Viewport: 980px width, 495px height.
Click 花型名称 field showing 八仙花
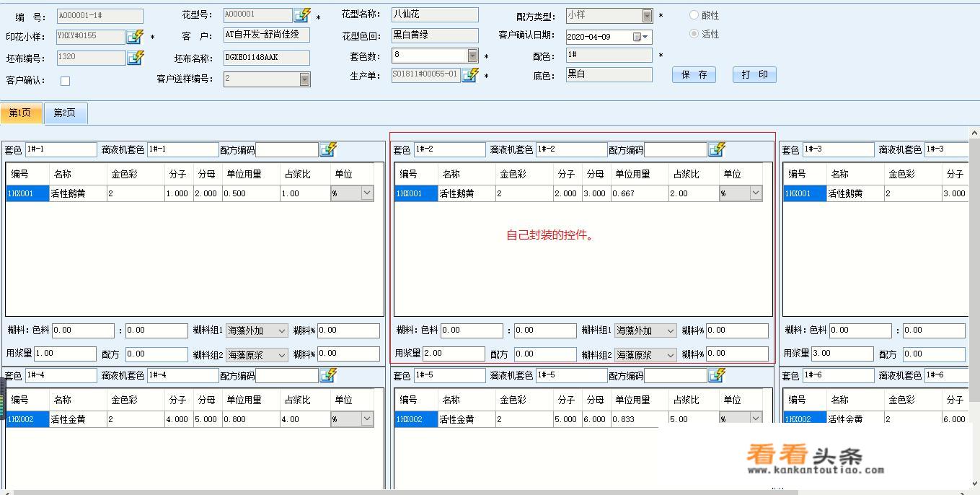point(435,14)
